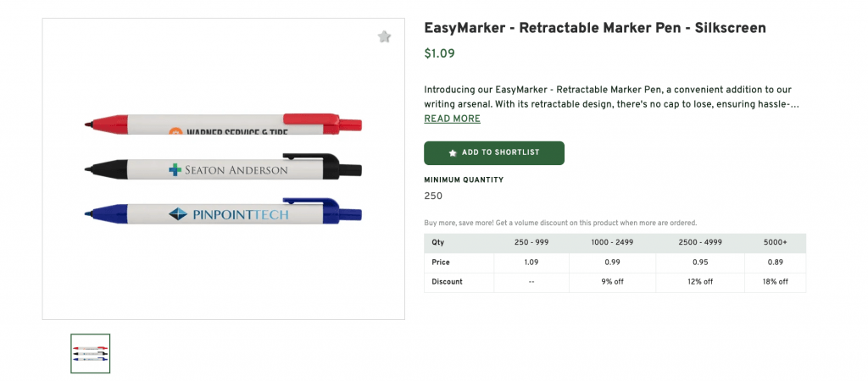
Task: Select the pen thumbnail below main image
Action: point(90,353)
